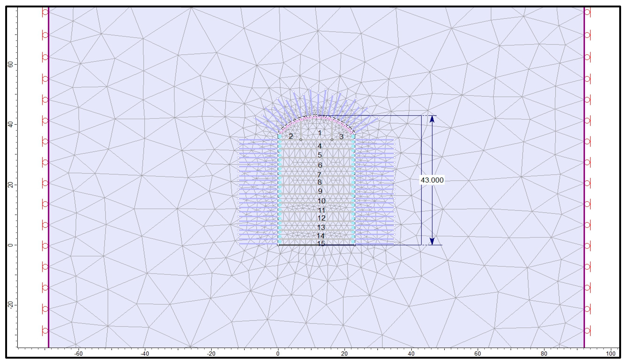627x364 pixels.
Task: Click the lower arrowhead of dimension line
Action: tap(432, 241)
